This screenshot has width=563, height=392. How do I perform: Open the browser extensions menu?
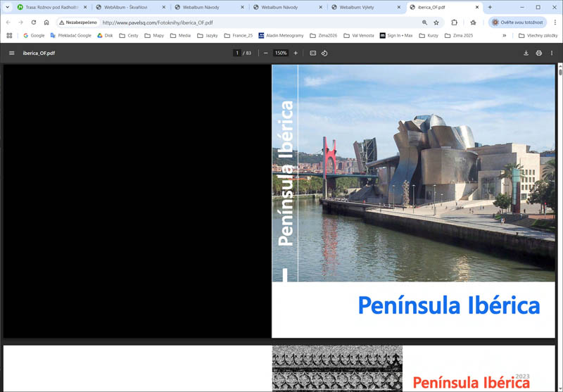point(455,23)
